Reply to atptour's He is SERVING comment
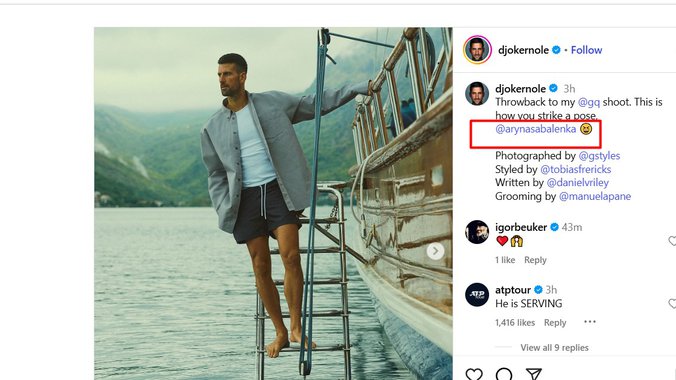676x380 pixels. tap(555, 323)
